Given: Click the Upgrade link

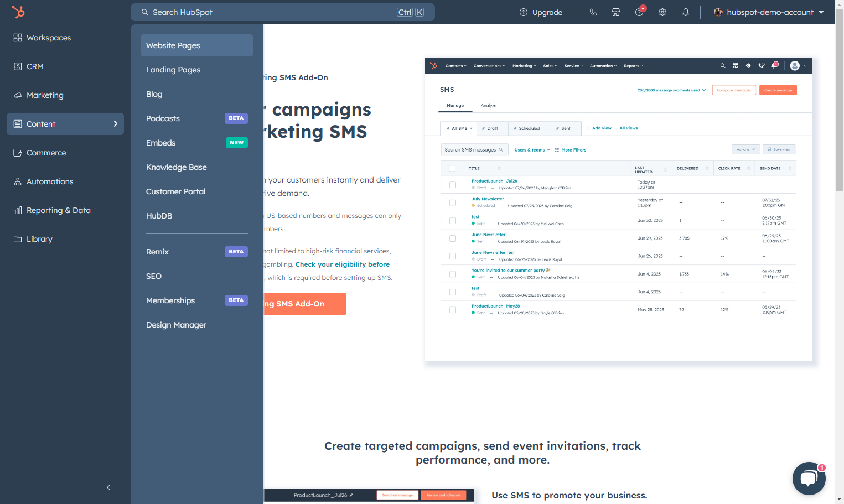Looking at the screenshot, I should pyautogui.click(x=541, y=12).
